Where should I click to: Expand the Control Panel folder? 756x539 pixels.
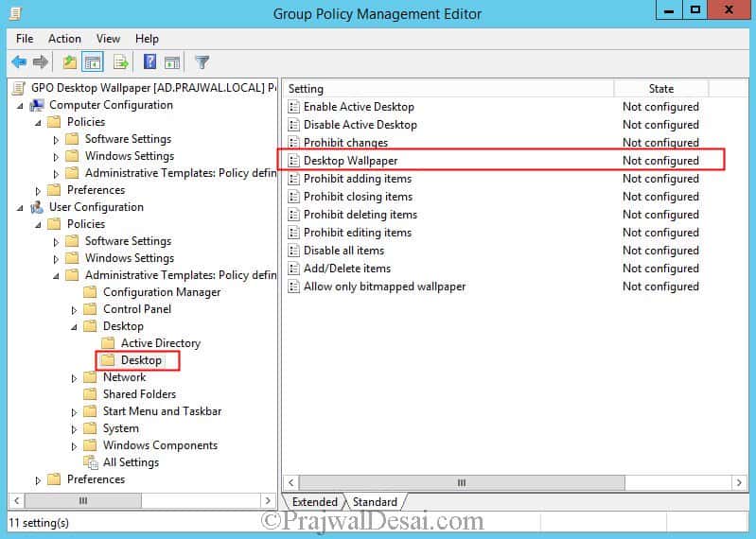[74, 310]
